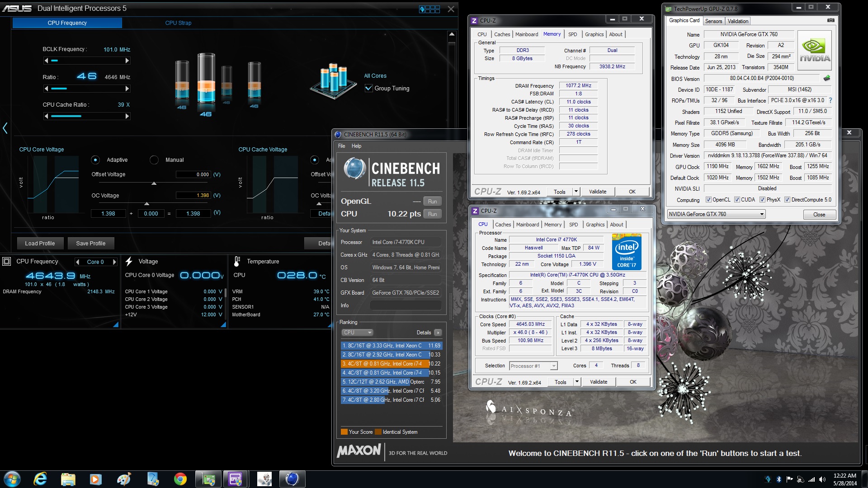Viewport: 868px width, 488px height.
Task: Save BIOS using GPU-Z chip icon
Action: pos(827,78)
